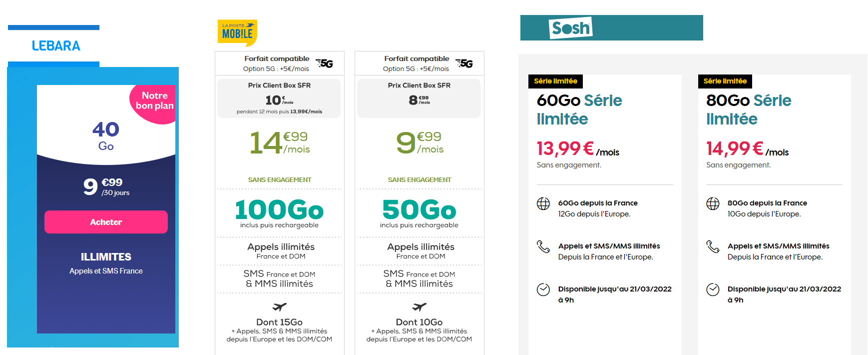Click the Acheter button on the Lebara plan

[x=106, y=222]
